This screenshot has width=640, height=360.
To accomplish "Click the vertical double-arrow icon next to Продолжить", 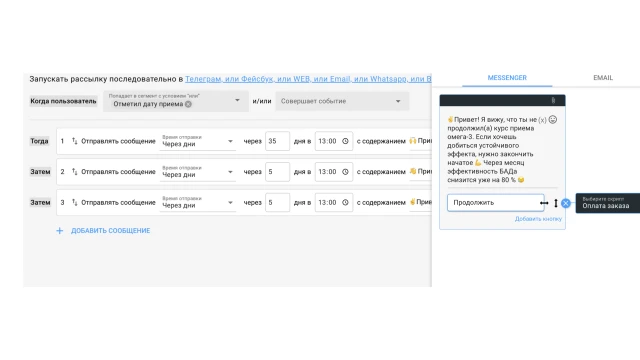I will 556,203.
